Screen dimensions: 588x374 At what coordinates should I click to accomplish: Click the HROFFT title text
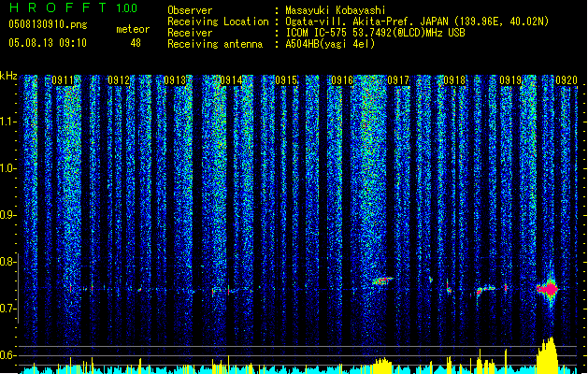pyautogui.click(x=58, y=7)
